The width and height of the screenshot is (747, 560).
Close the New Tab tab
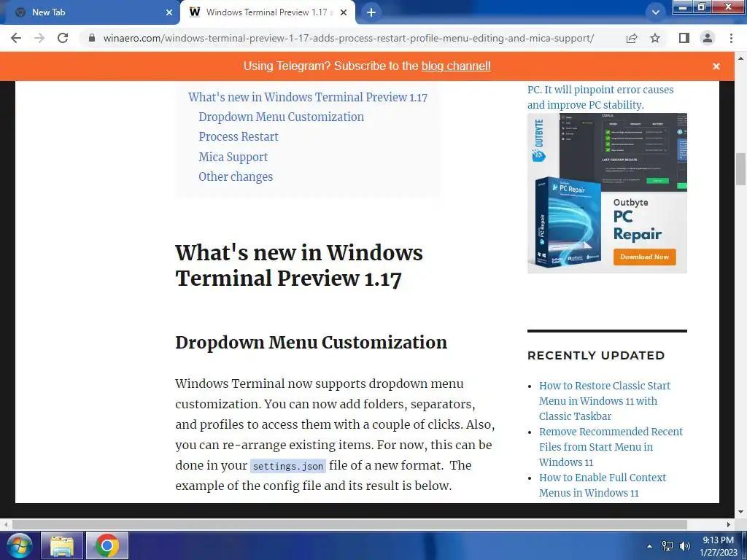point(169,12)
